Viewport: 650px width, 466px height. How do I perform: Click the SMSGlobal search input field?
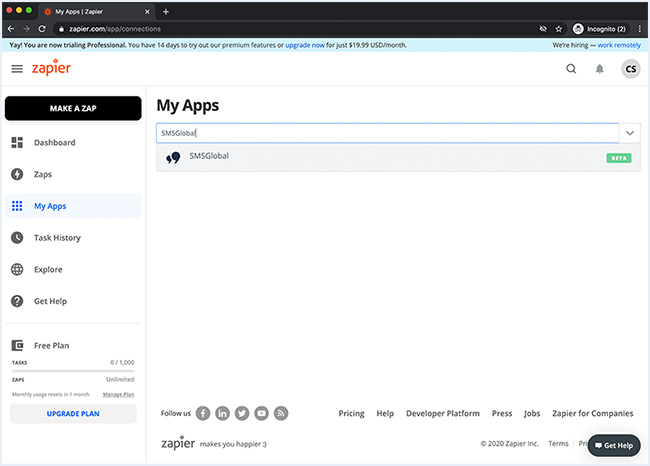click(388, 133)
